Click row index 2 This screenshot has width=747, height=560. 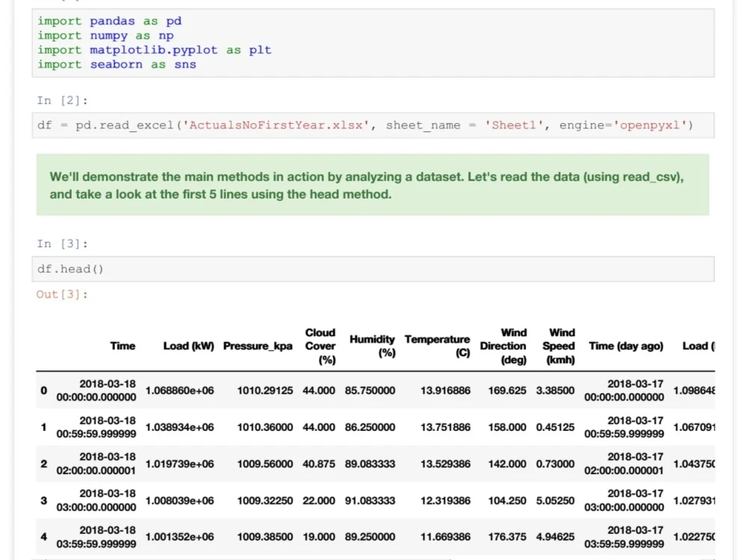pos(44,464)
